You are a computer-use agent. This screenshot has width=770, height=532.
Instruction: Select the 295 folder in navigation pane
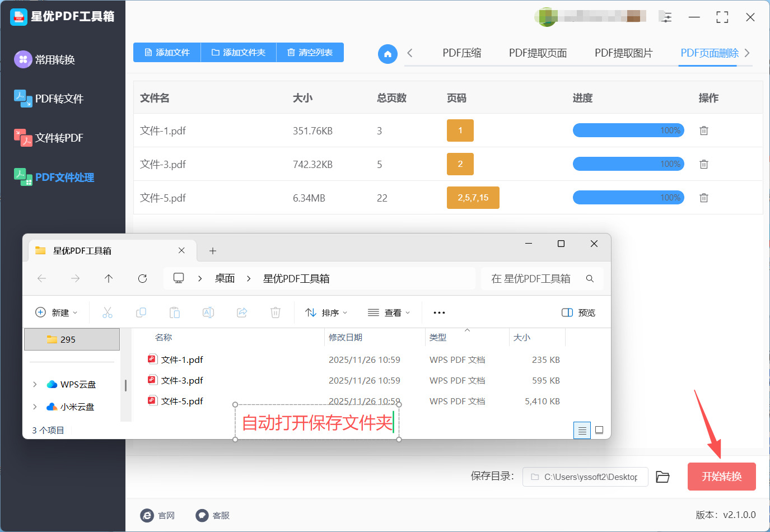point(72,339)
